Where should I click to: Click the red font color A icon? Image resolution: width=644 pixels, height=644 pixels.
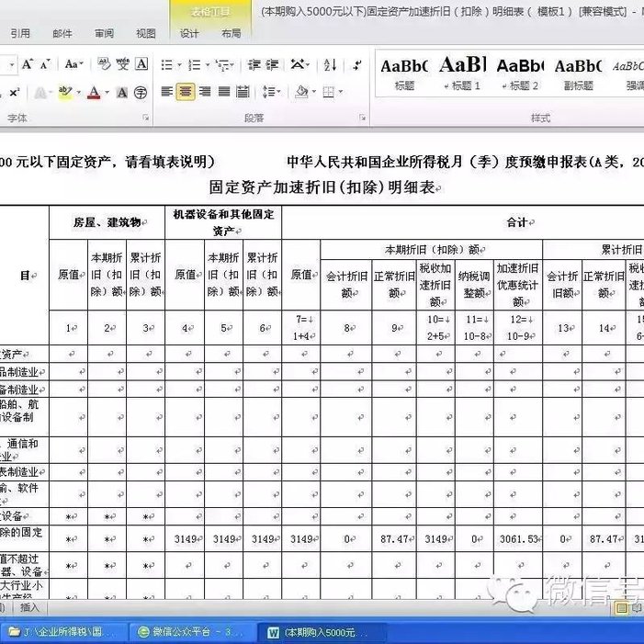[94, 93]
